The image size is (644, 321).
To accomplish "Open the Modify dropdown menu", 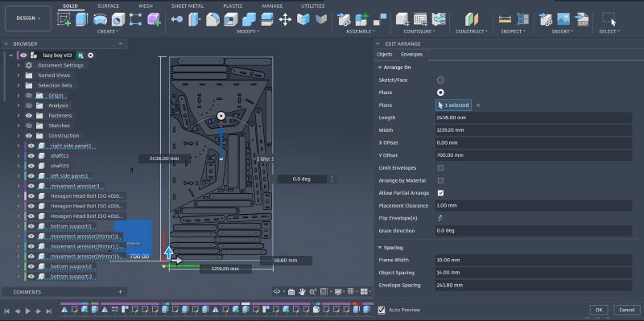I will (x=248, y=31).
